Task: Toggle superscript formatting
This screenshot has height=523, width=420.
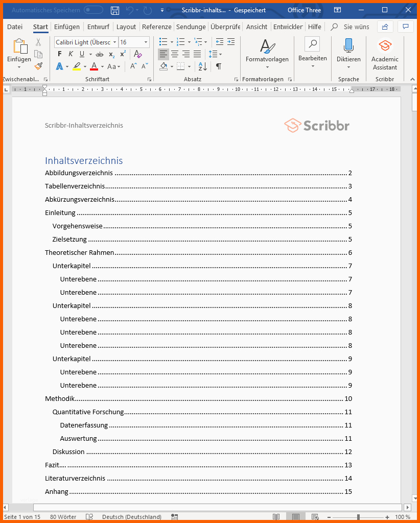Action: [123, 54]
